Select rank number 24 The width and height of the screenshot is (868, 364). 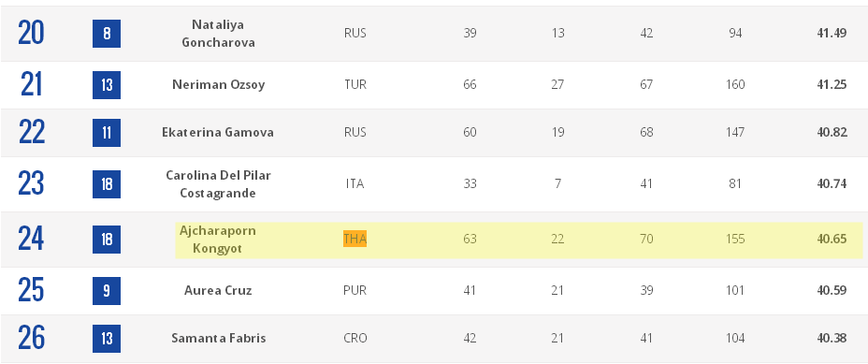click(31, 239)
